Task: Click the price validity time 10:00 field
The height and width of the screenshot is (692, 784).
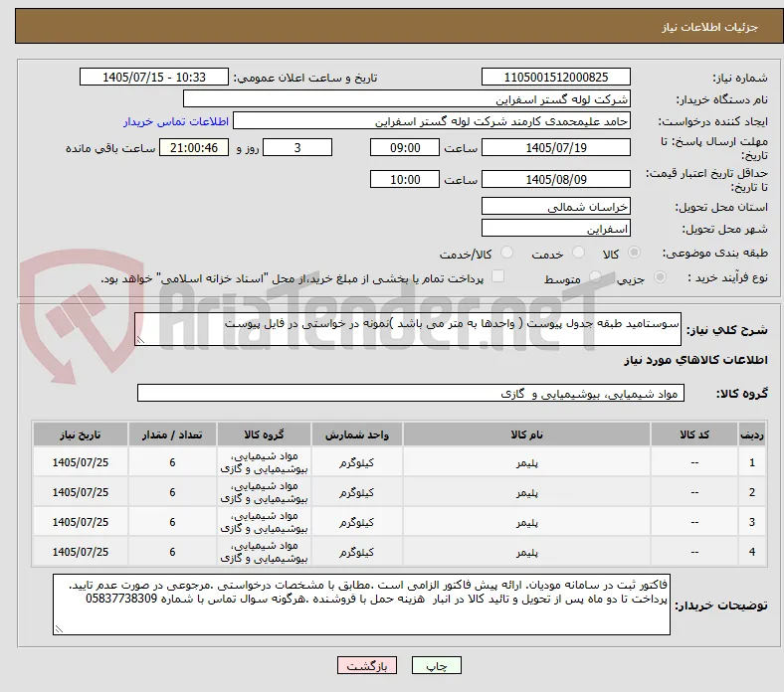Action: 405,179
